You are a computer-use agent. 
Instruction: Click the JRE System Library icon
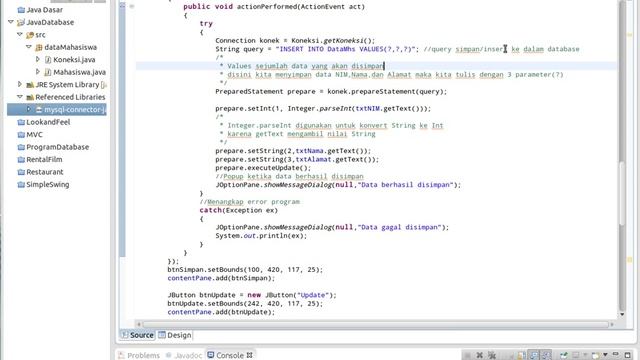[x=30, y=85]
